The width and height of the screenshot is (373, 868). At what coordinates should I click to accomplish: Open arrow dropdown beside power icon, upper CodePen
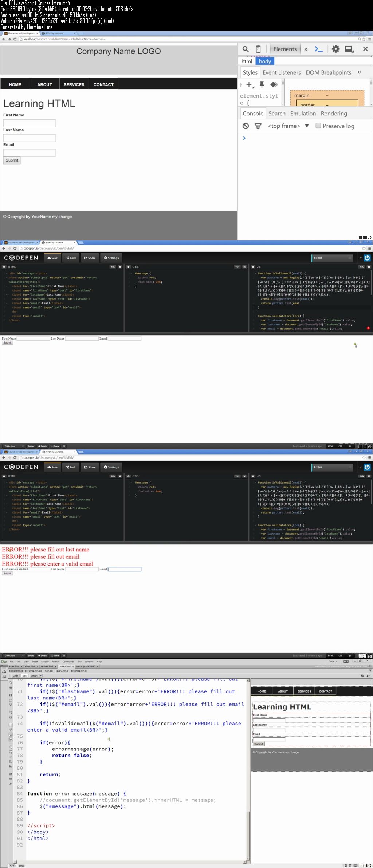tap(361, 258)
